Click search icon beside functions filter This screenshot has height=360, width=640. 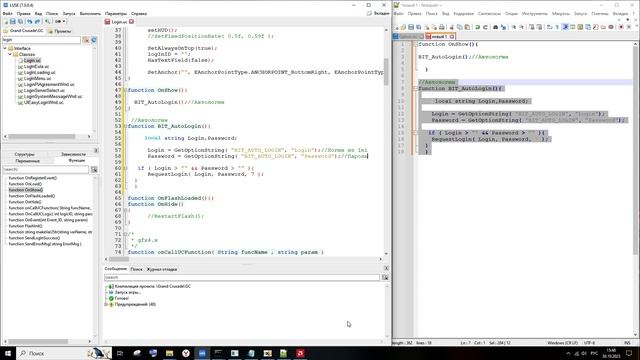tap(94, 169)
